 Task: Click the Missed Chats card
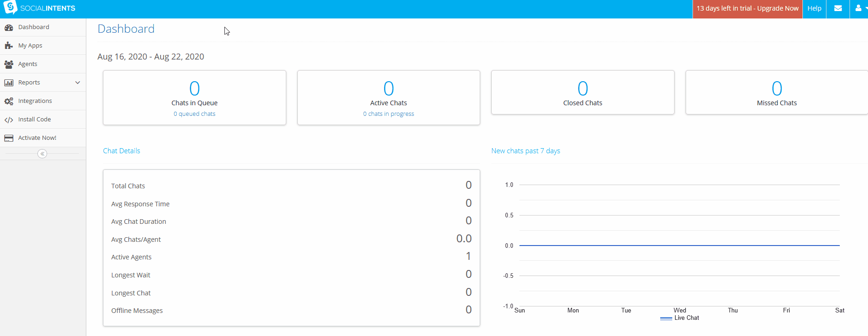coord(777,92)
